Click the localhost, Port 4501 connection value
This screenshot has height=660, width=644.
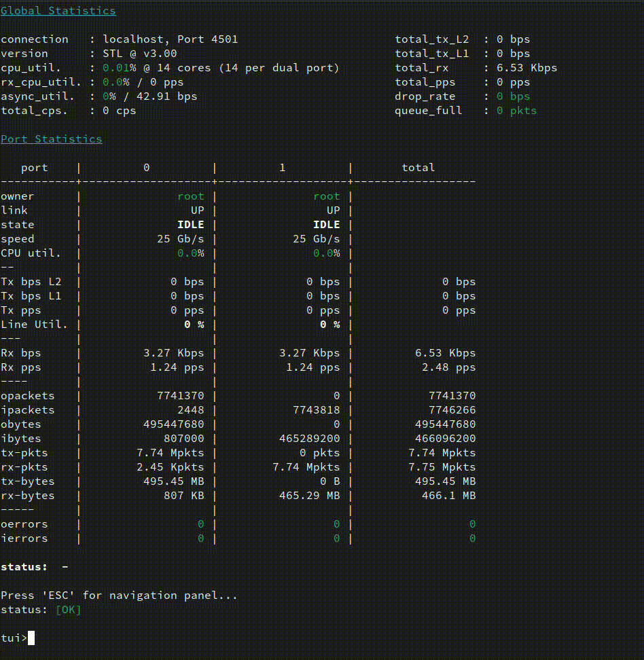tap(170, 39)
